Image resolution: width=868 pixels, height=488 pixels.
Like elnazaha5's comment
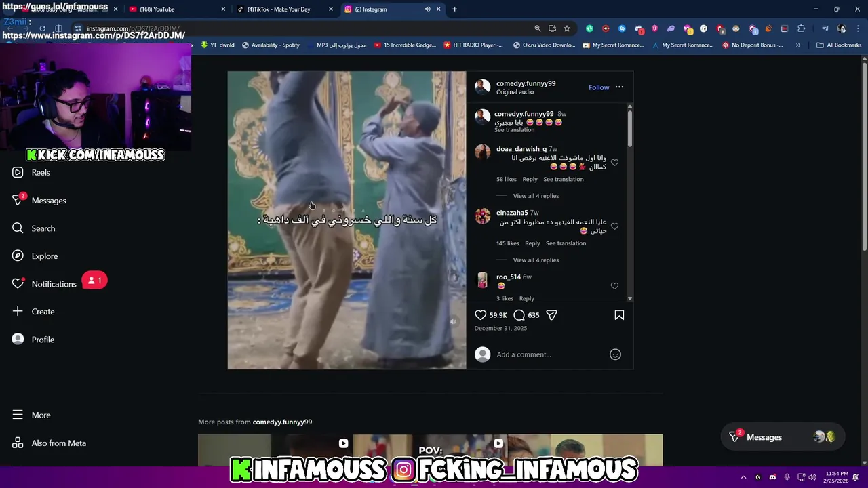[x=614, y=226]
